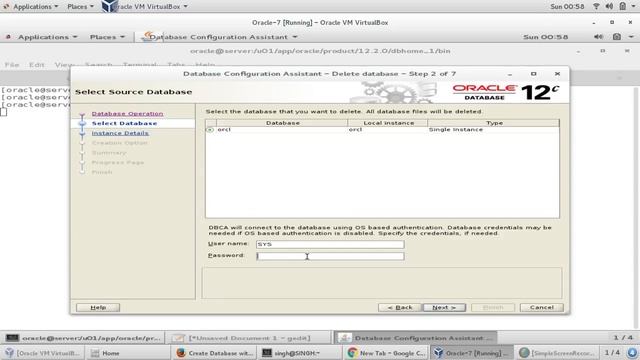Open Help in the DBCA dialog
The image size is (640, 360).
98,307
